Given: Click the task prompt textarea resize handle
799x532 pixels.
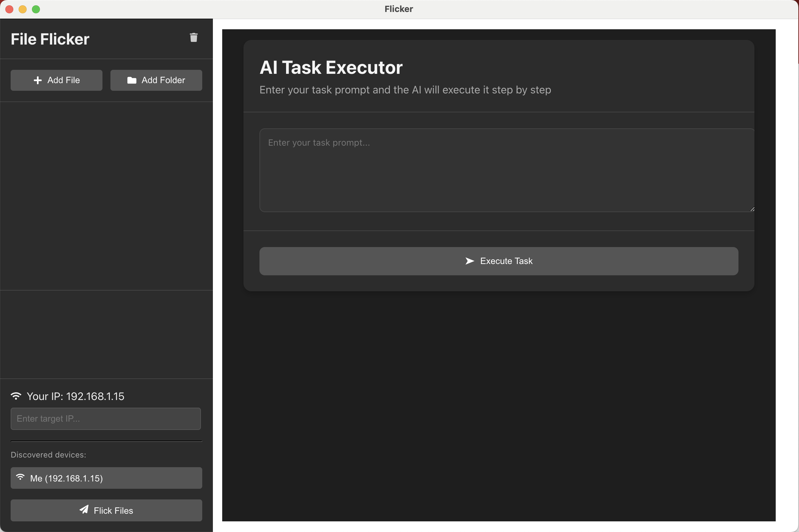Looking at the screenshot, I should point(752,209).
